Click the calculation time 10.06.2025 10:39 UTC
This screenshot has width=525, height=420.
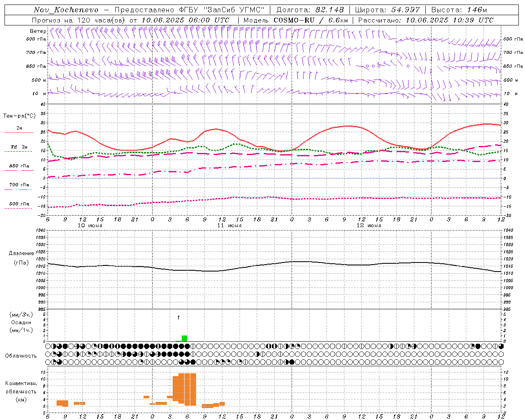[450, 20]
